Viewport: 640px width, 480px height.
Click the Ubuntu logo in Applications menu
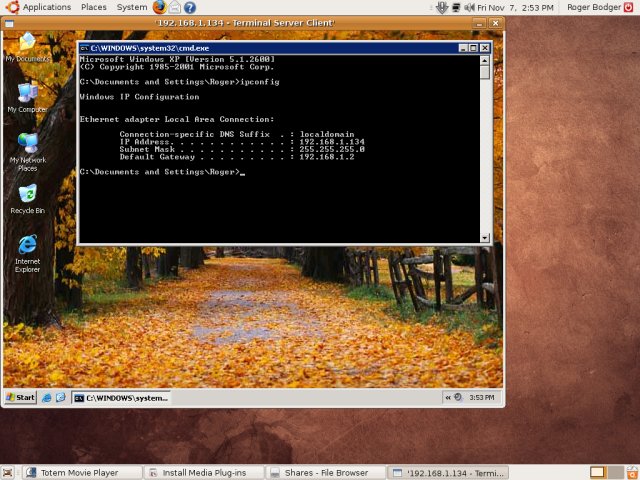[12, 7]
